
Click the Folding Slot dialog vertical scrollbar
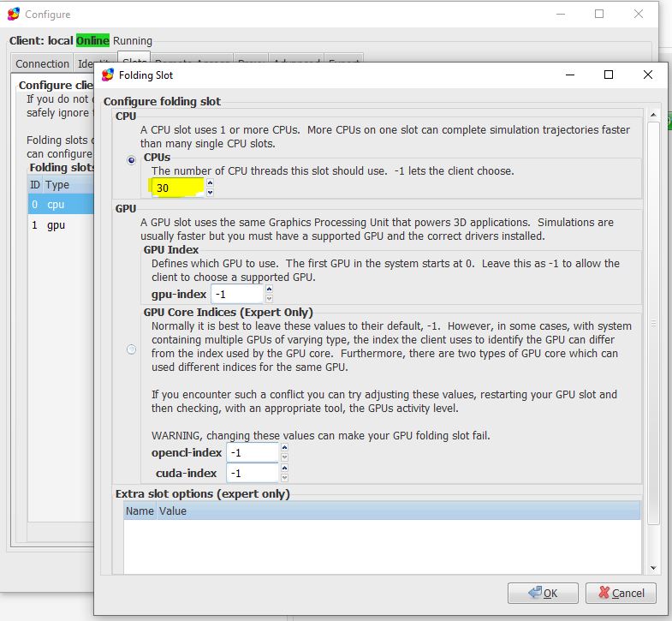coord(653,325)
